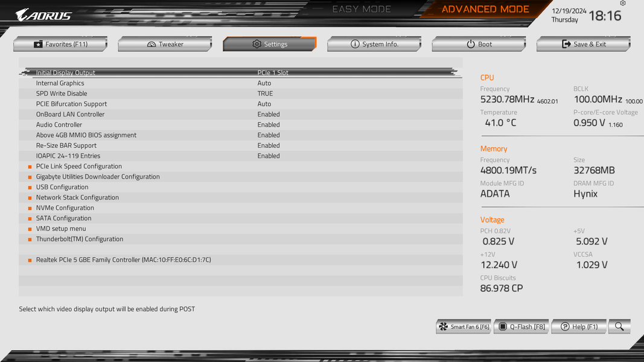644x362 pixels.
Task: Open Initial Display Output PCIe 1 Slot dropdown
Action: pos(273,72)
